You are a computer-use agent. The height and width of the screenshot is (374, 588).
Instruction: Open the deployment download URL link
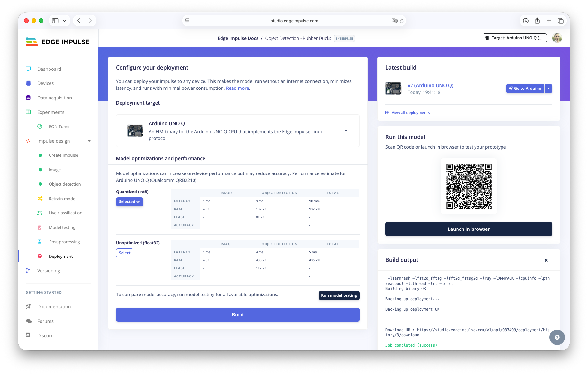click(x=467, y=332)
